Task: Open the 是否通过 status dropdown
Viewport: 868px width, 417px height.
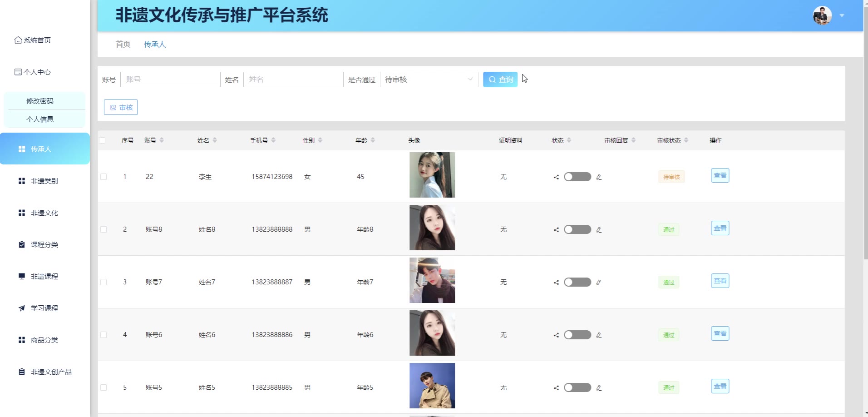Action: (429, 79)
